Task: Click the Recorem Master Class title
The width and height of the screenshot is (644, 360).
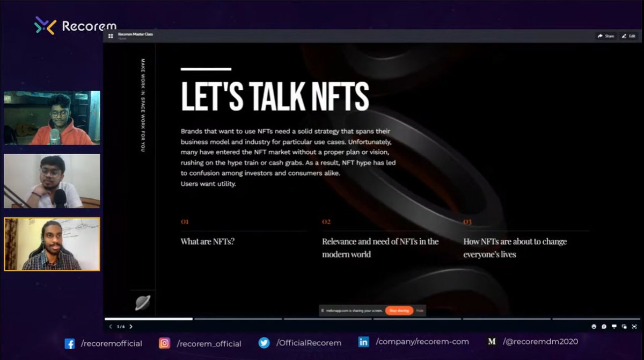Action: point(135,34)
